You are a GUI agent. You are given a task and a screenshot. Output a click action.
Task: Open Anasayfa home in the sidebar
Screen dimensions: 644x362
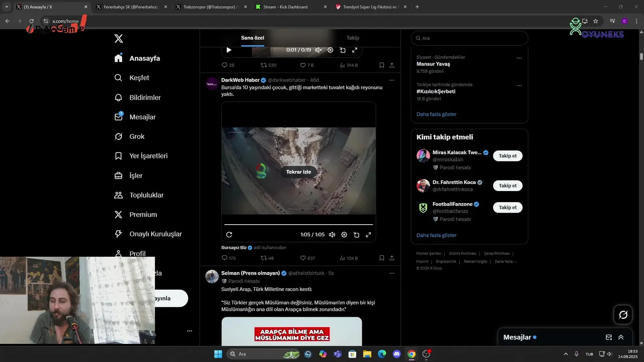coord(137,58)
